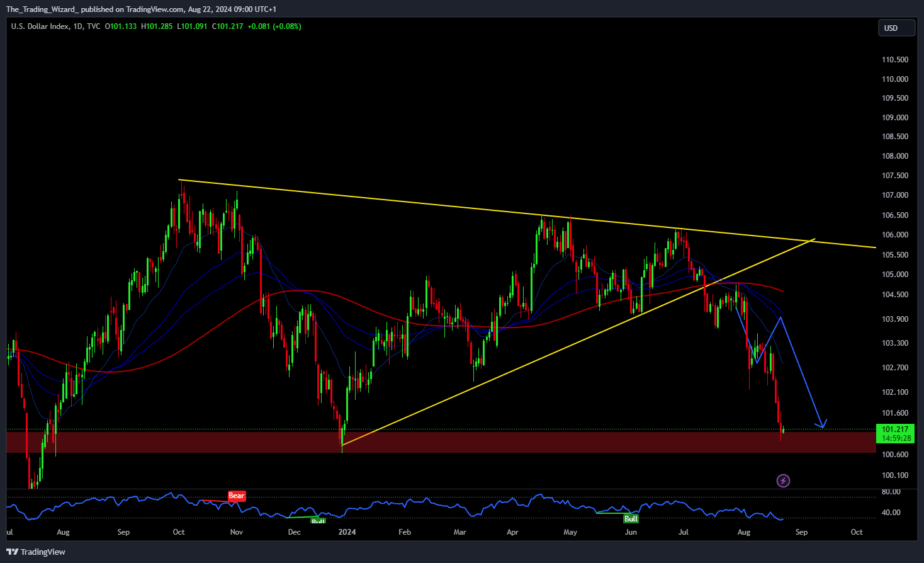This screenshot has width=924, height=563.
Task: Click the 2024 label on the time axis
Action: pos(347,532)
